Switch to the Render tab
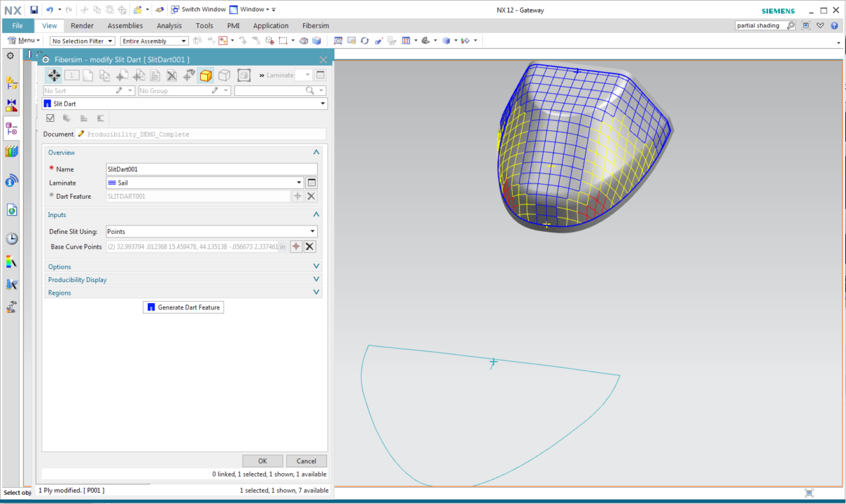Image resolution: width=846 pixels, height=504 pixels. 82,25
